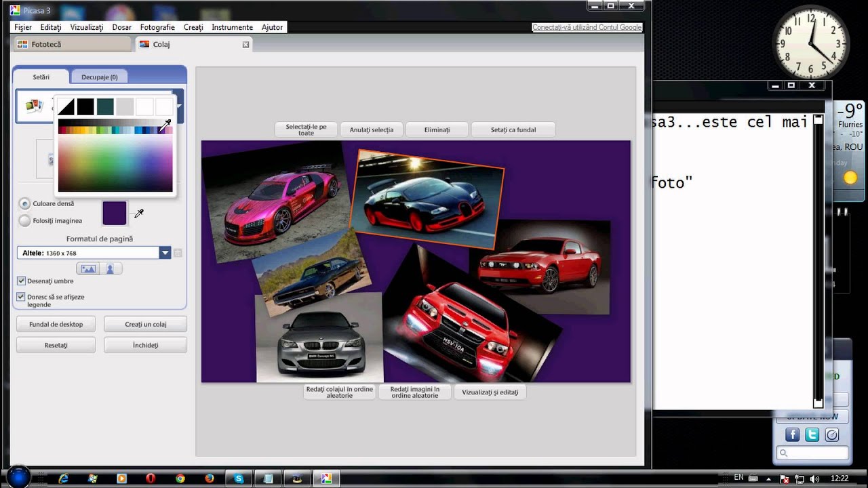Viewport: 868px width, 488px height.
Task: Switch to the Fototecă tab
Action: point(72,44)
